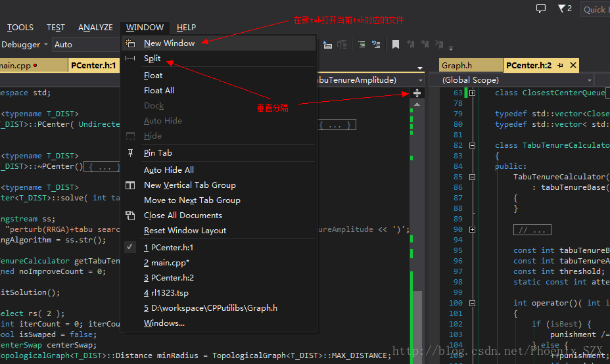Click the "centerSwap centerSwap;" code line

click(x=48, y=346)
